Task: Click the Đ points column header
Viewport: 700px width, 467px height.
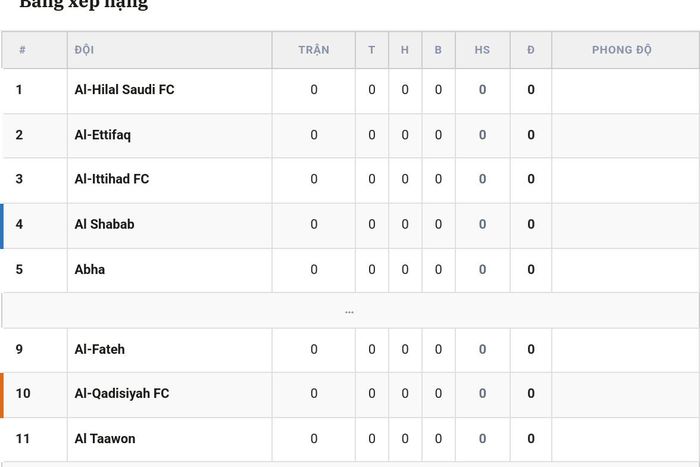Action: (531, 50)
